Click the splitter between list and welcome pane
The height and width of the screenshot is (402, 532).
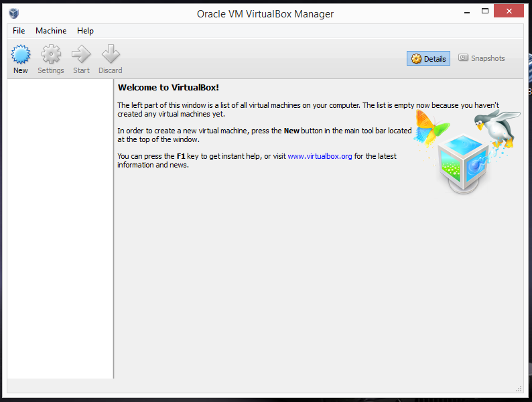coord(114,228)
